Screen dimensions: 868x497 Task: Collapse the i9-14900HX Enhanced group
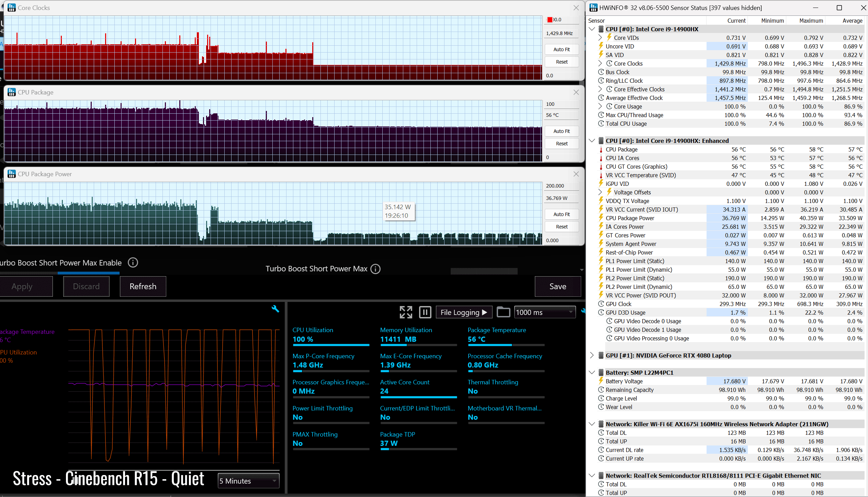point(592,141)
